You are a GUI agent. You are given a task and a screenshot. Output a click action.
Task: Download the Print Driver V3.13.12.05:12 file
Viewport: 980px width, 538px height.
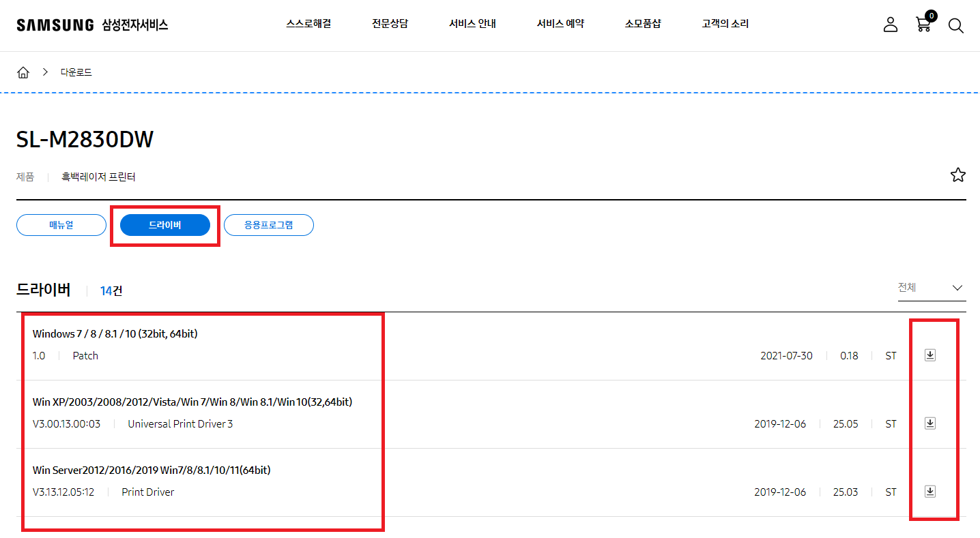tap(929, 492)
